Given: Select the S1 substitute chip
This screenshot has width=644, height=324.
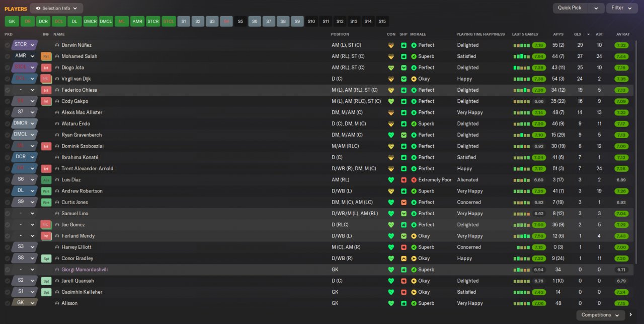Looking at the screenshot, I should [184, 21].
